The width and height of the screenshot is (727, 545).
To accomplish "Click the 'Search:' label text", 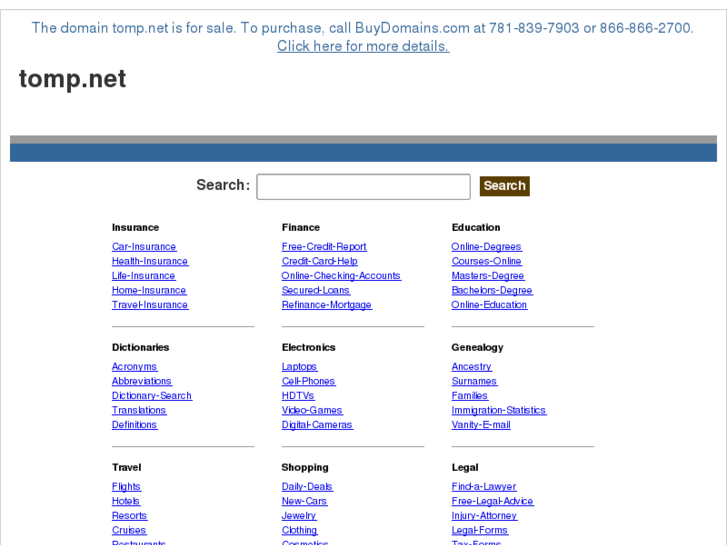I will (x=223, y=185).
